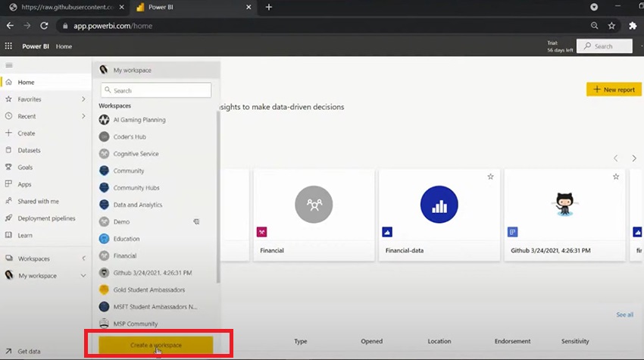Open the Financial-data report card
This screenshot has height=360, width=644.
click(x=439, y=214)
